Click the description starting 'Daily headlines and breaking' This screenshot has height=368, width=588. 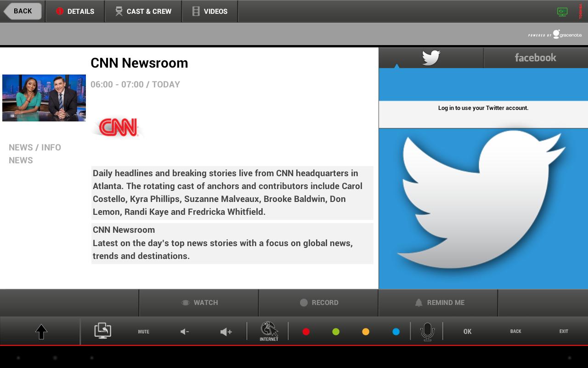coord(232,193)
